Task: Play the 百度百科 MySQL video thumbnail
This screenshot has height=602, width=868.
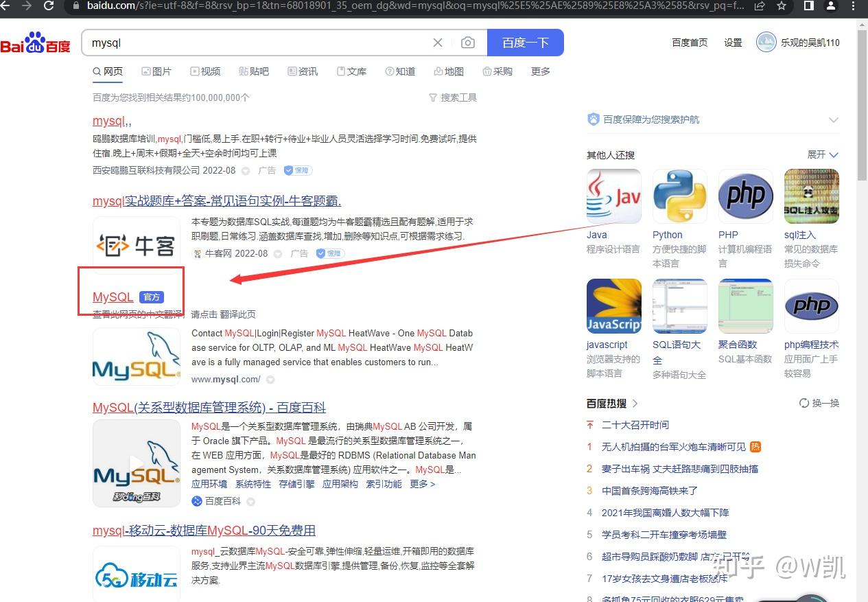Action: coord(136,463)
